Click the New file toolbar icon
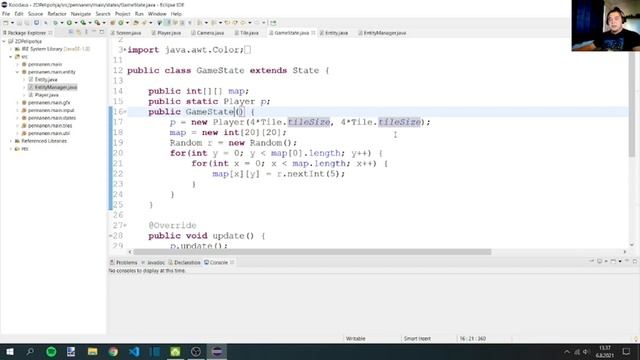Viewport: 640px width, 360px height. tap(6, 23)
